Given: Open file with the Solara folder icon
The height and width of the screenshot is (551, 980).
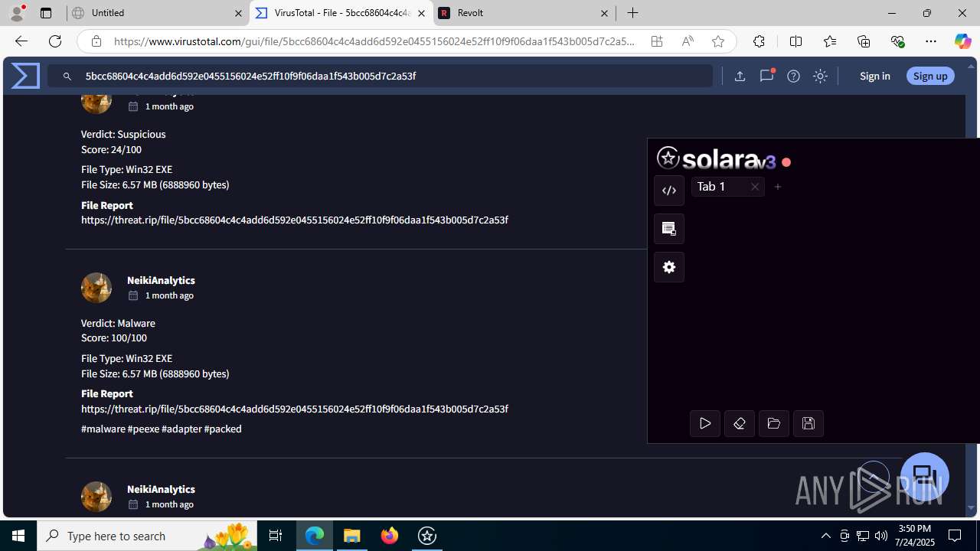Looking at the screenshot, I should [774, 423].
